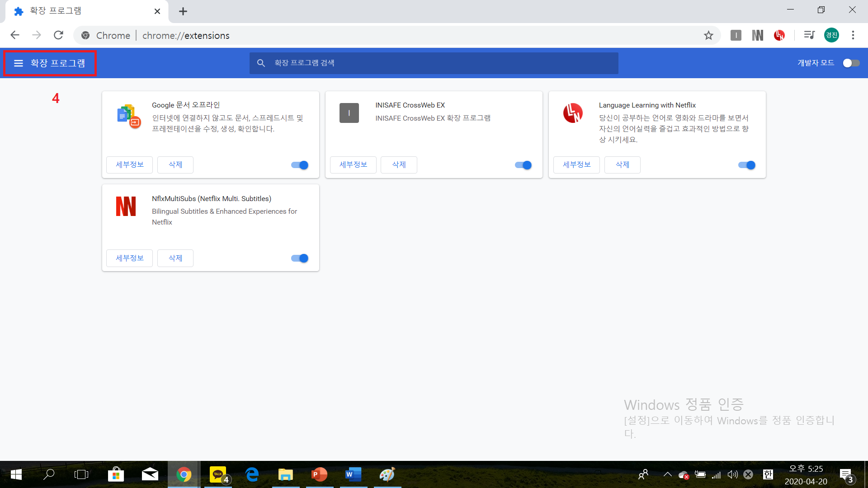The width and height of the screenshot is (868, 488).
Task: Focus the 확장 프로그램 검색 field
Action: tap(434, 63)
